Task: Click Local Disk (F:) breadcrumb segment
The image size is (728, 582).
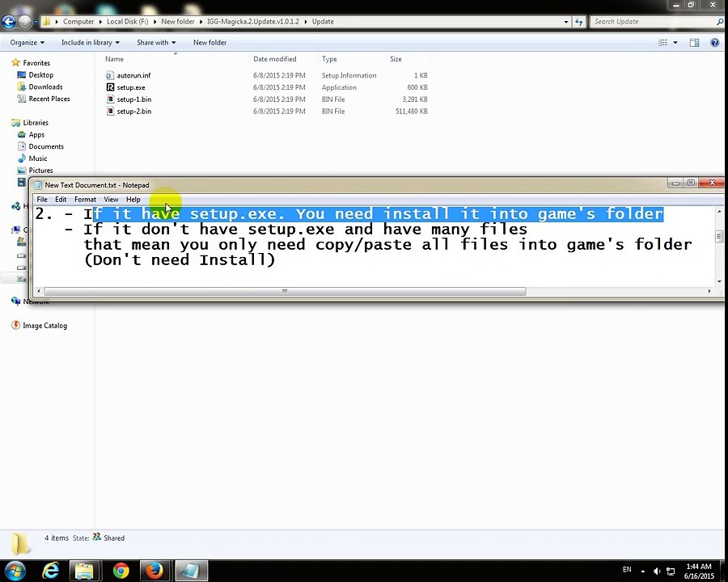Action: pos(127,22)
